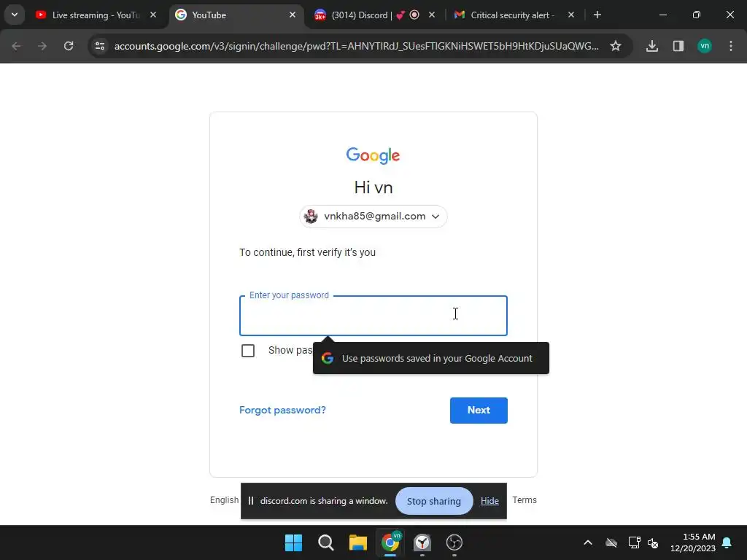This screenshot has height=560, width=747.
Task: Click the blue Next button
Action: pyautogui.click(x=479, y=411)
